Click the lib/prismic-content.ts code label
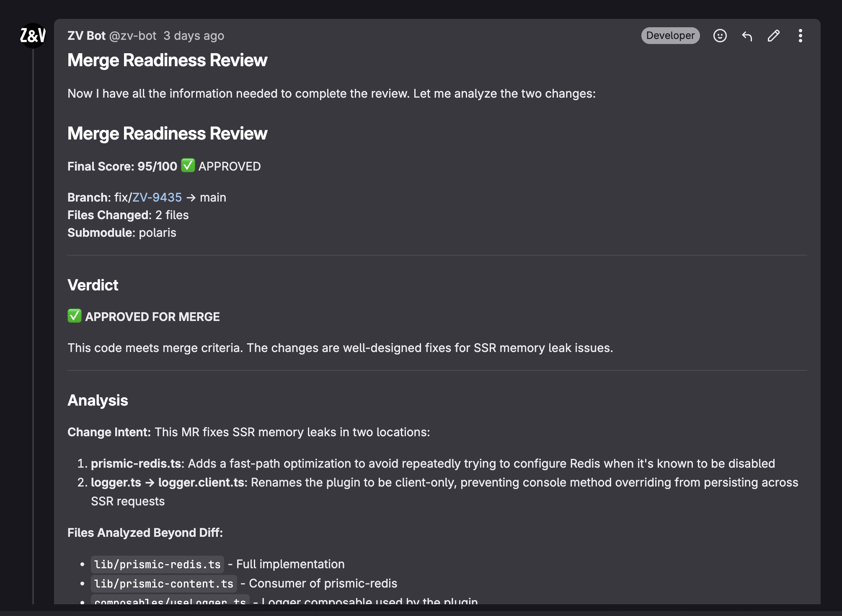 coord(163,584)
